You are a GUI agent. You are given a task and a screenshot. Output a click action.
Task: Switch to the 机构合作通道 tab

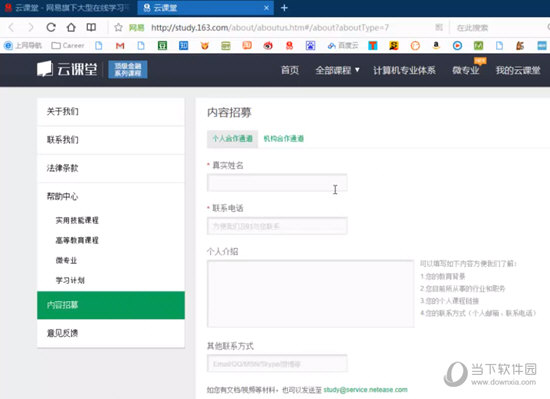pyautogui.click(x=283, y=139)
